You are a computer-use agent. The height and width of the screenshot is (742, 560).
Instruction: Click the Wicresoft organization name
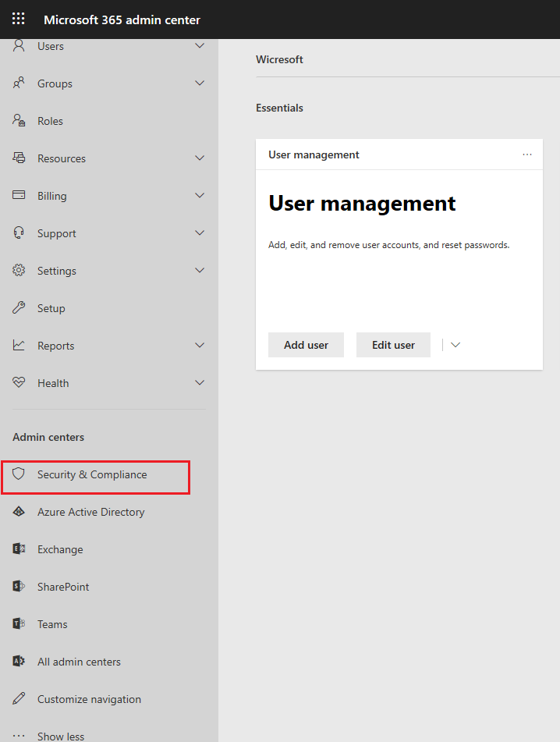tap(279, 59)
